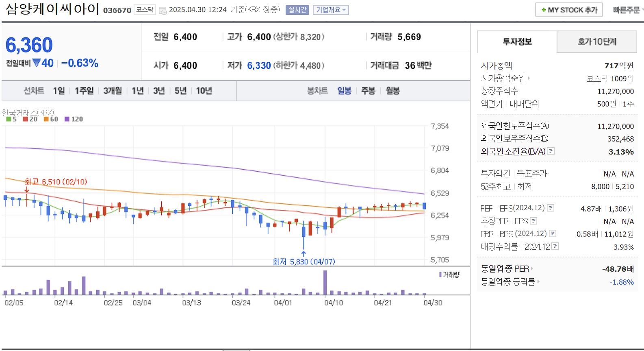This screenshot has height=351, width=644.
Task: Click the stock code 036670
Action: (x=117, y=11)
